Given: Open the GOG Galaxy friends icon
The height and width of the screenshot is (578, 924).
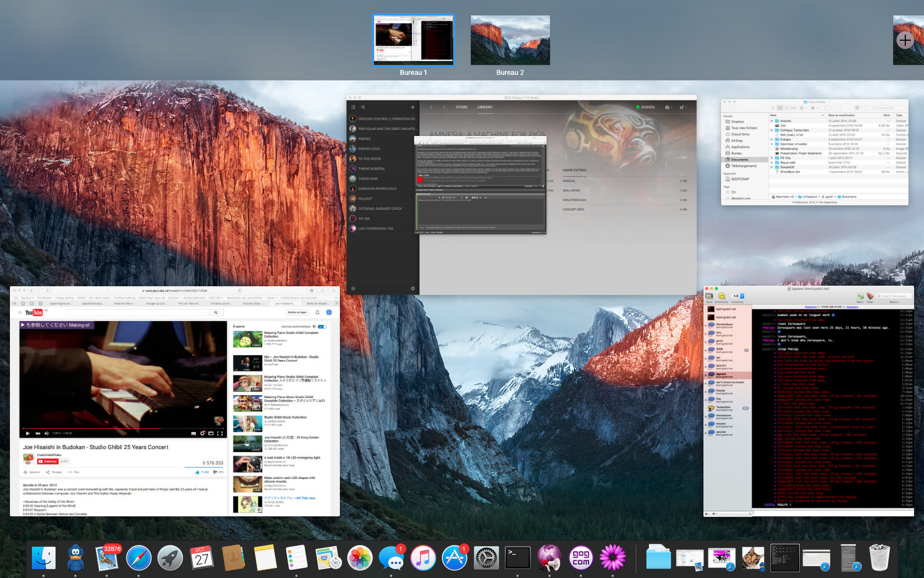Looking at the screenshot, I should (668, 107).
